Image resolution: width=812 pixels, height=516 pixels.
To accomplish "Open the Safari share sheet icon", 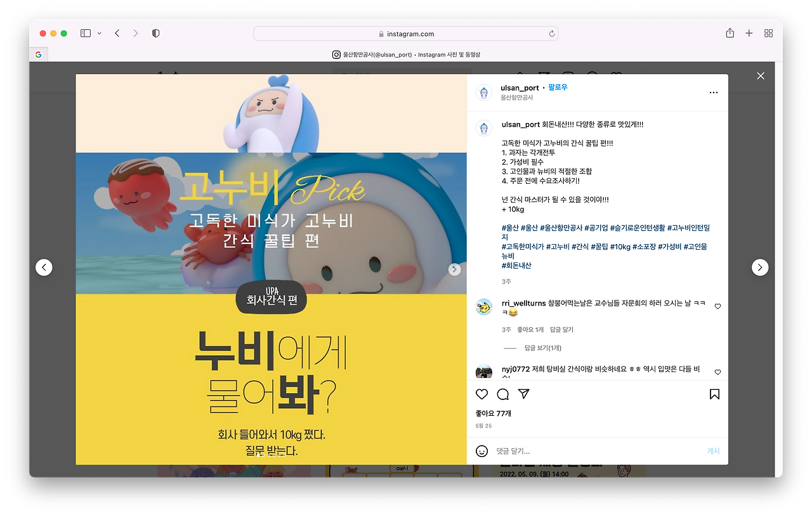I will tap(730, 33).
